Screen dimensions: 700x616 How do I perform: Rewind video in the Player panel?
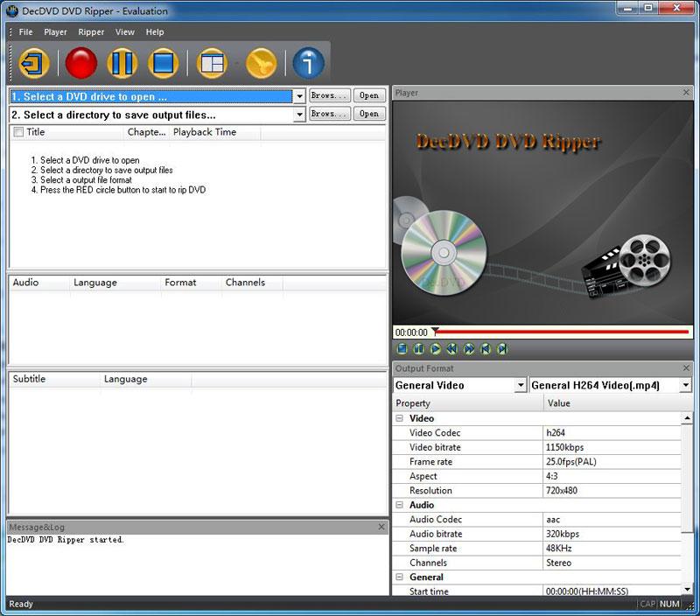coord(452,348)
